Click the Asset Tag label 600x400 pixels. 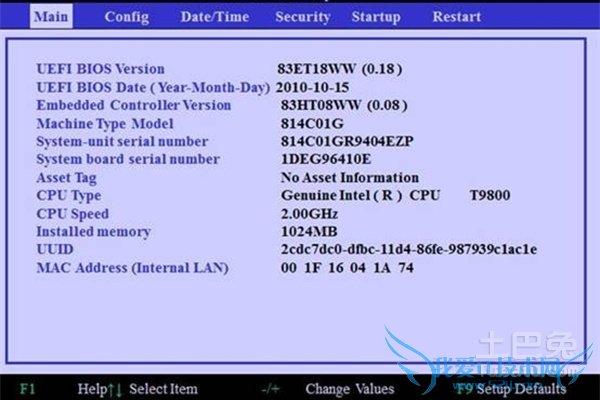(66, 178)
